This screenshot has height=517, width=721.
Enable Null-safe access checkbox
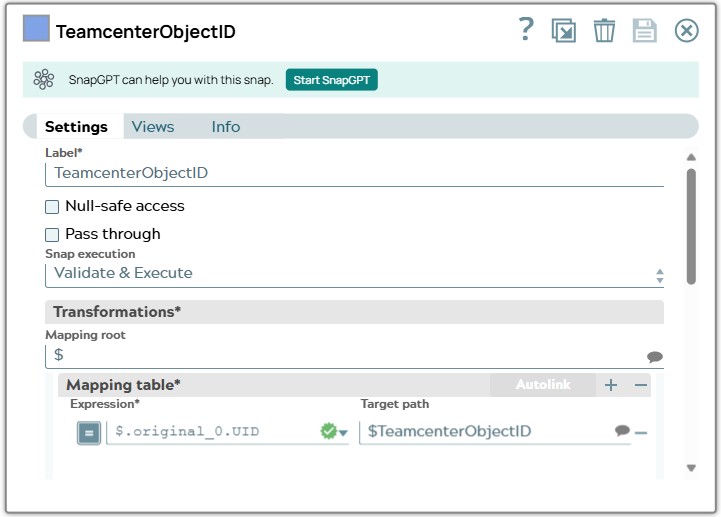pos(52,207)
